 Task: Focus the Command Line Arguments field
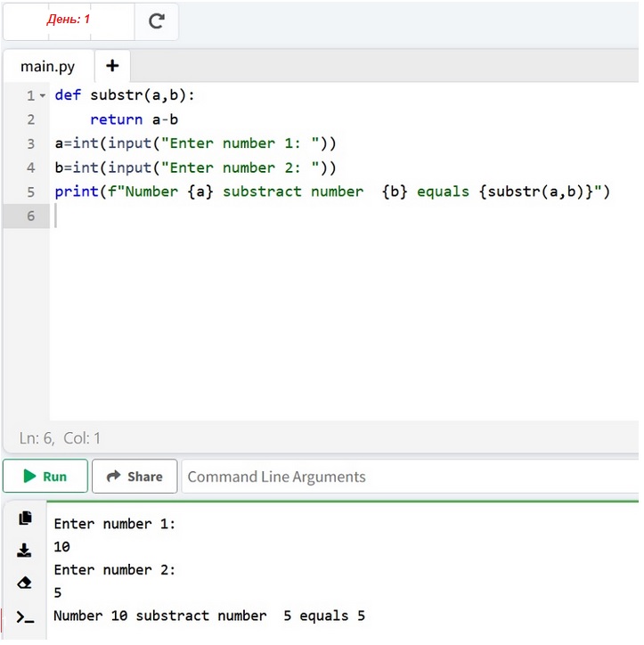(410, 477)
